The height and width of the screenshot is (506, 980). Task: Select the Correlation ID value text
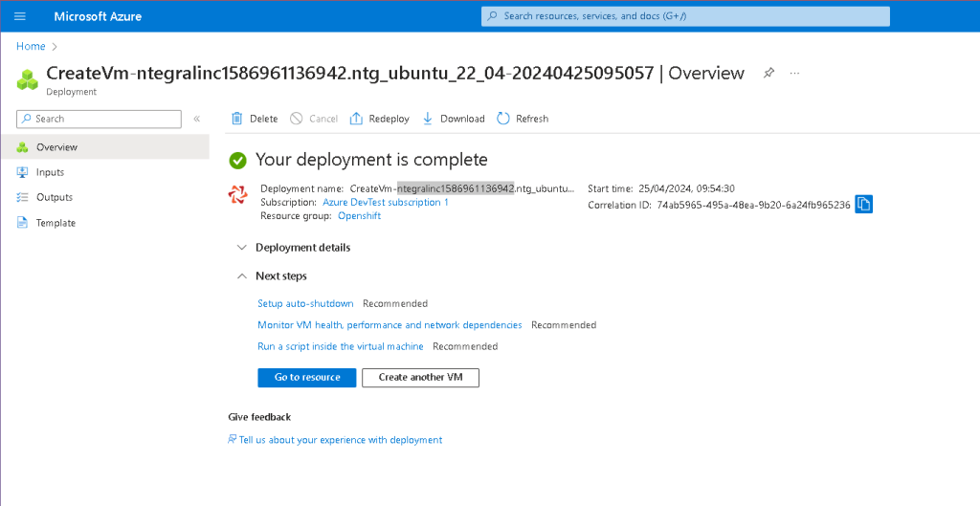(753, 205)
